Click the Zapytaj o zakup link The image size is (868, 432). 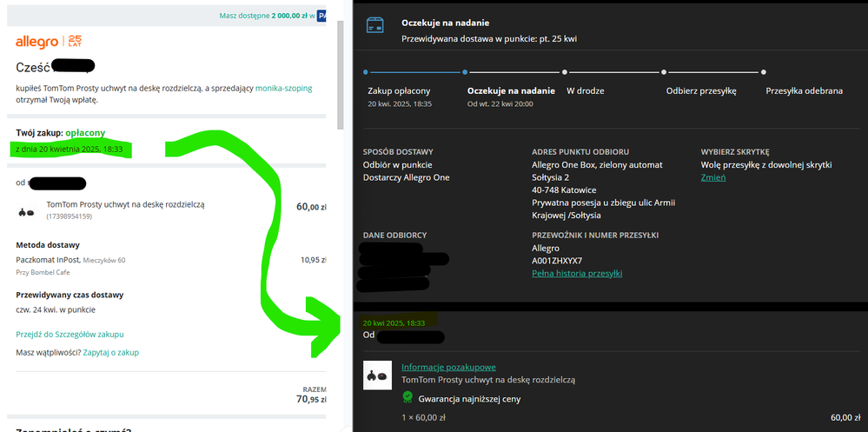coord(110,352)
